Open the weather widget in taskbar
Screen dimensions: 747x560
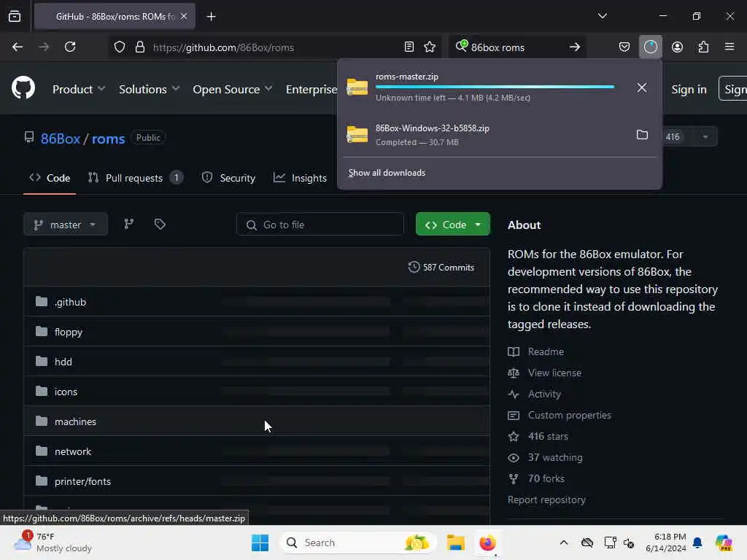point(53,542)
